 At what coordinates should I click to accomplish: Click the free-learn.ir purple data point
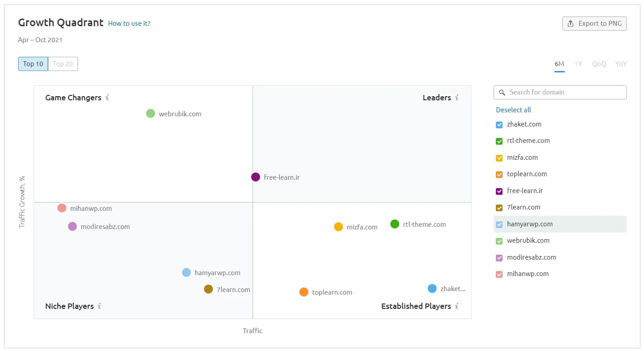[255, 177]
